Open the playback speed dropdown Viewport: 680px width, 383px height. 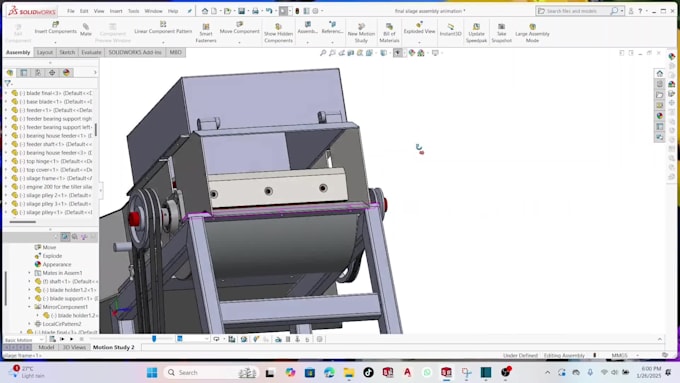pos(193,339)
